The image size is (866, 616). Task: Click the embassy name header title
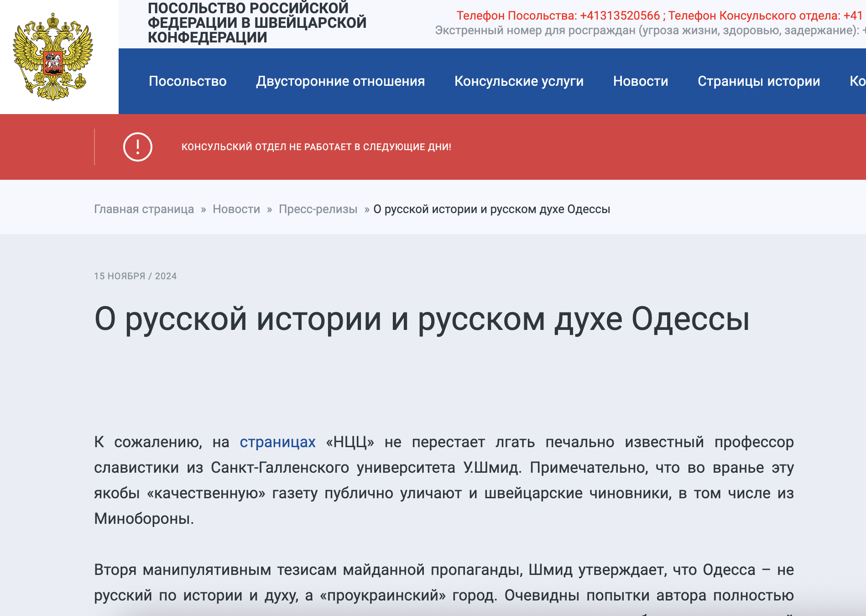pyautogui.click(x=257, y=23)
